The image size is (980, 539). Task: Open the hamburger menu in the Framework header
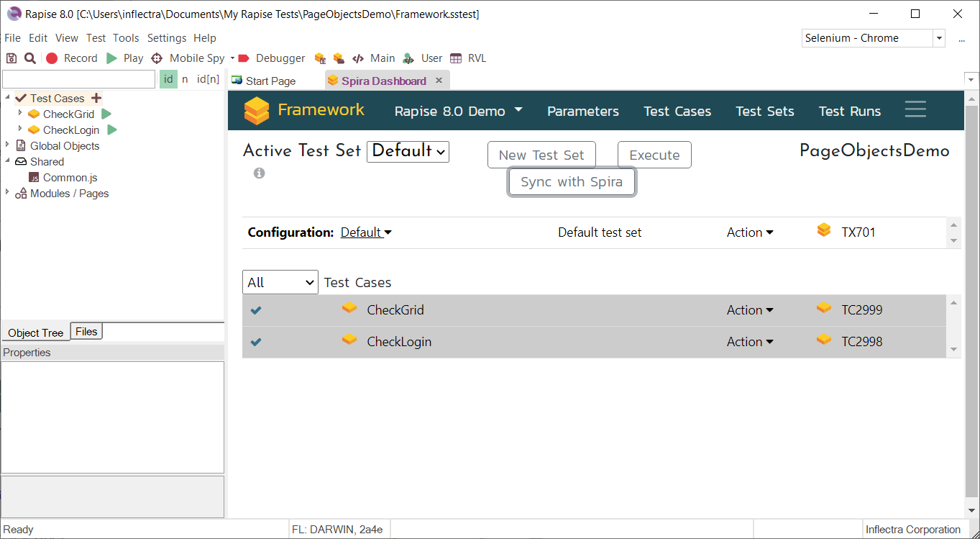pyautogui.click(x=915, y=109)
